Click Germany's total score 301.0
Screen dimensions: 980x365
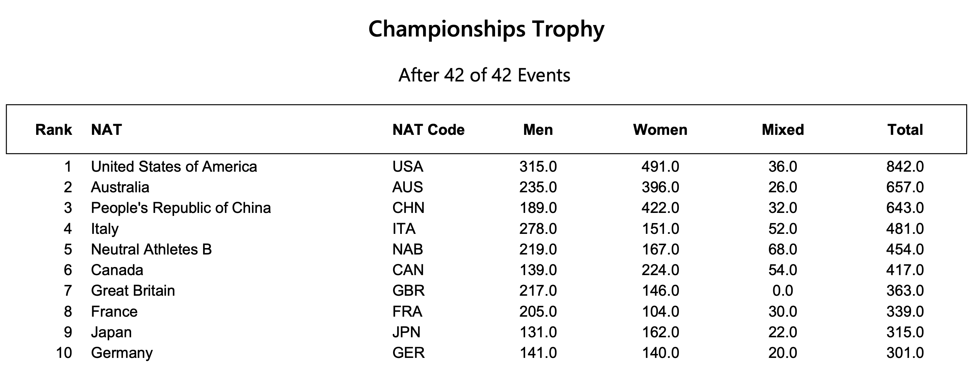(x=905, y=353)
